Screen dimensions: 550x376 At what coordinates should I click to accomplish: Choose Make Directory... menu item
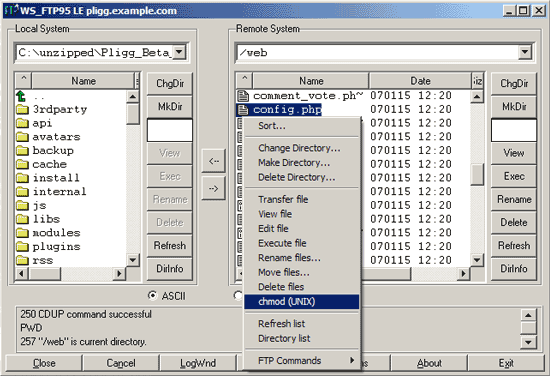click(x=302, y=163)
